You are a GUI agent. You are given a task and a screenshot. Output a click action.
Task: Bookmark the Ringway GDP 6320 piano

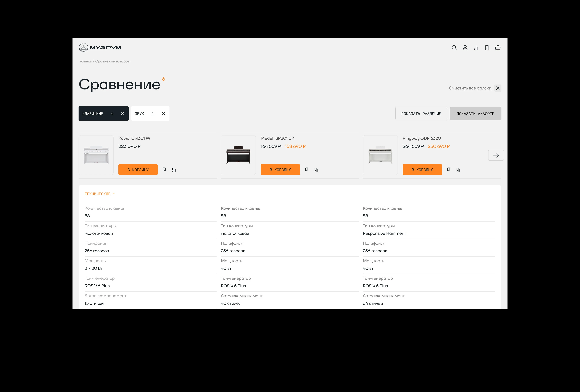[x=448, y=170]
